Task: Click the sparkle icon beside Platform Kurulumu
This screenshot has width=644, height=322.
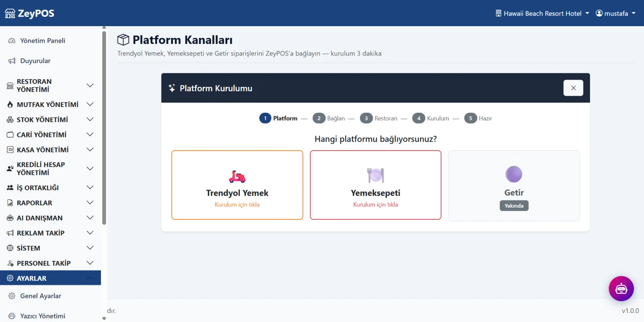Action: point(172,88)
